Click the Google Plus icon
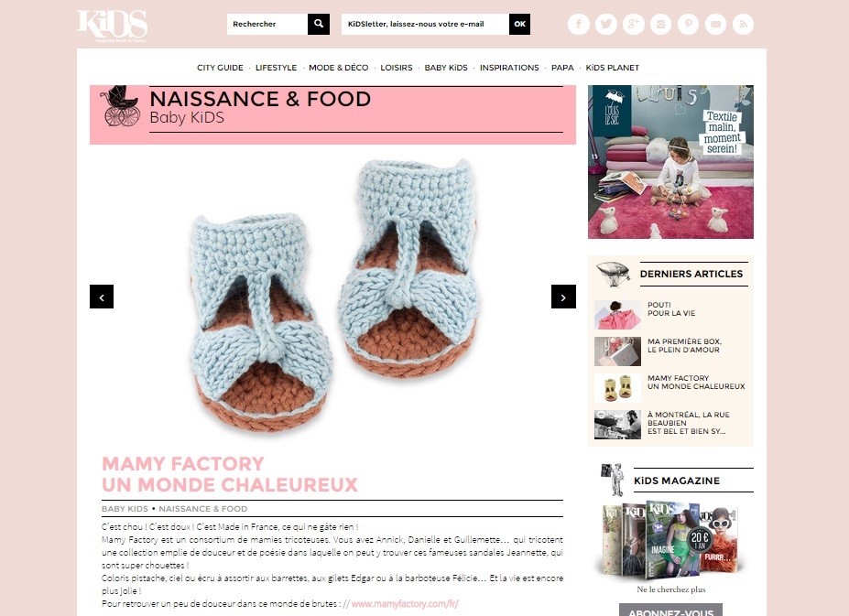The height and width of the screenshot is (616, 849). coord(634,25)
